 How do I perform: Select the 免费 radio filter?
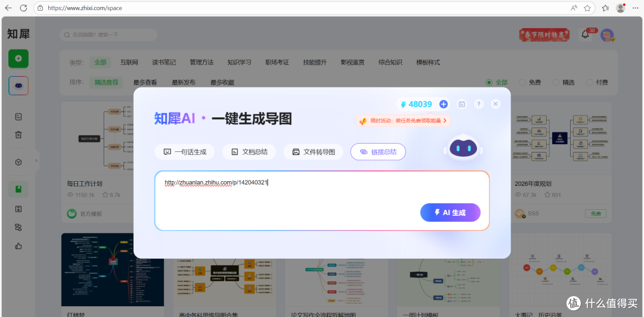pyautogui.click(x=530, y=82)
